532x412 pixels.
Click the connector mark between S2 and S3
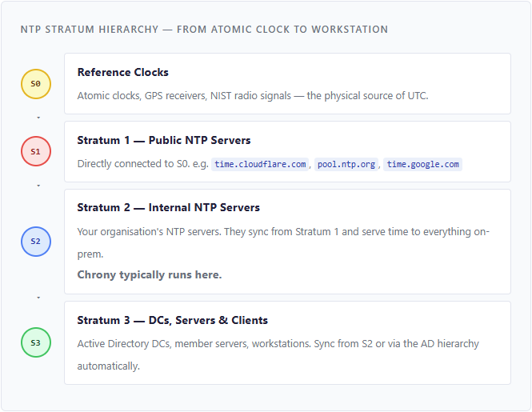coord(38,298)
